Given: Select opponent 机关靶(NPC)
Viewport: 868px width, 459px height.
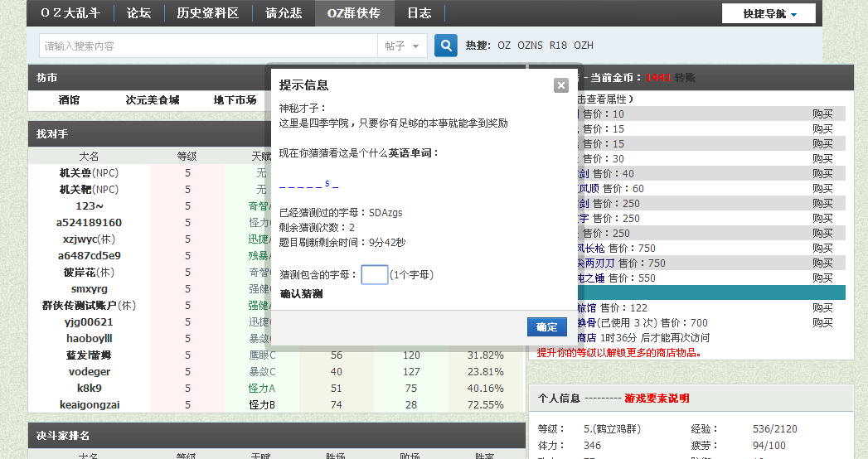Looking at the screenshot, I should tap(90, 190).
